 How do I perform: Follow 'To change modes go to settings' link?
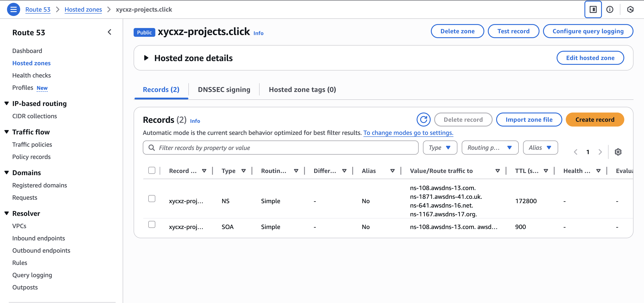[408, 133]
